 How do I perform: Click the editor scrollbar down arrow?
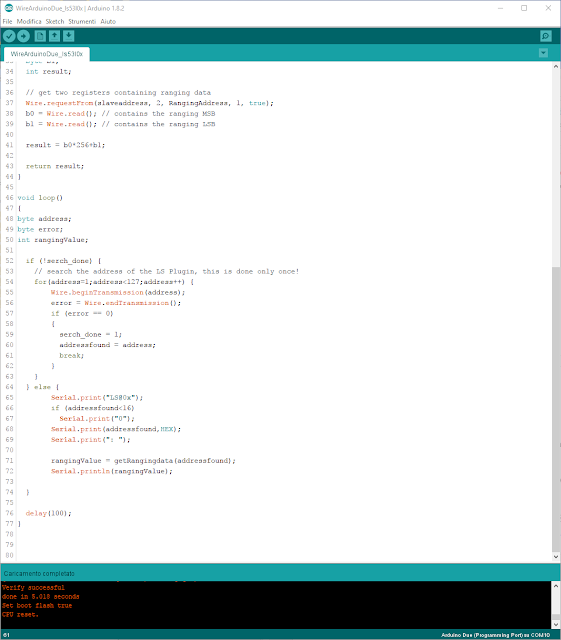[x=556, y=557]
